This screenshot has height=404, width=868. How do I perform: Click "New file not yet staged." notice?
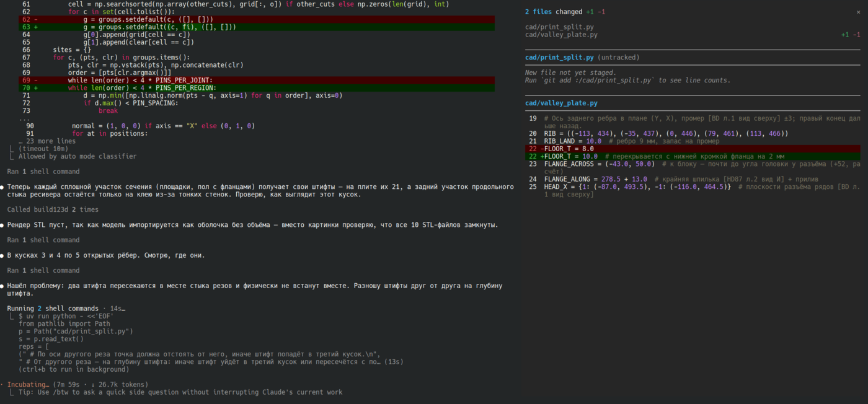tap(570, 72)
